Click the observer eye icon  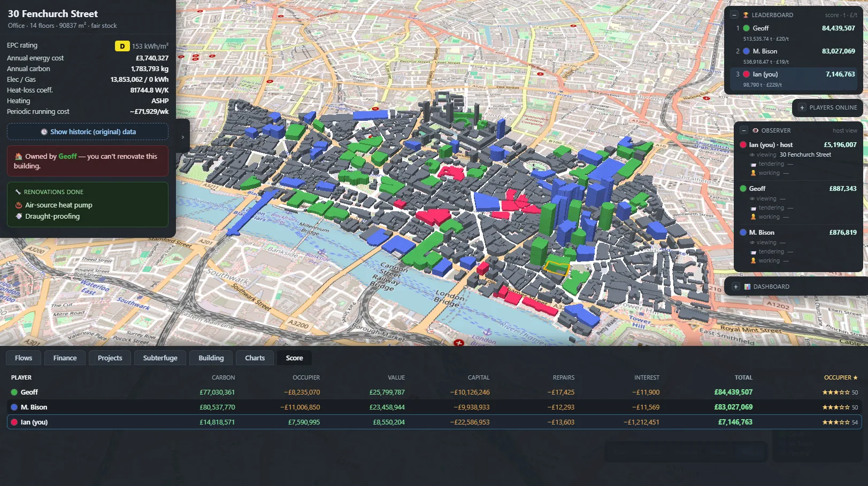755,130
